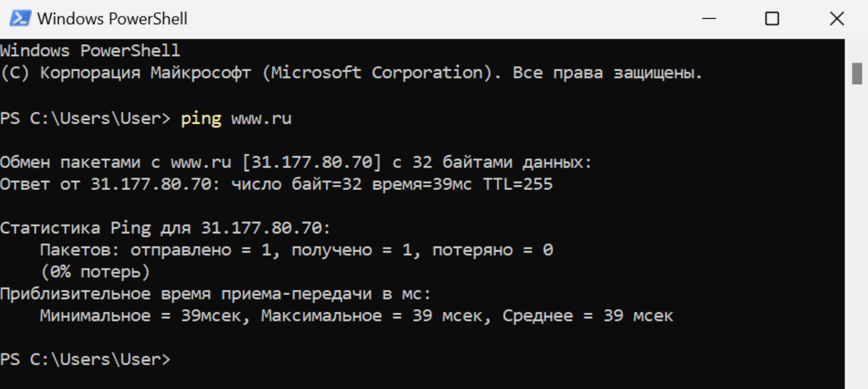Click the (0% потерь) line
The width and height of the screenshot is (868, 389).
coord(95,272)
